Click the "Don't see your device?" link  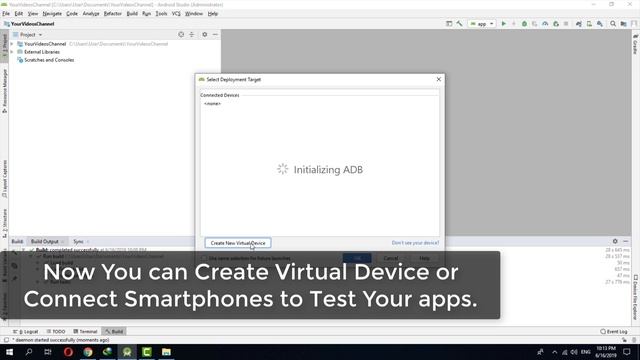(x=416, y=243)
